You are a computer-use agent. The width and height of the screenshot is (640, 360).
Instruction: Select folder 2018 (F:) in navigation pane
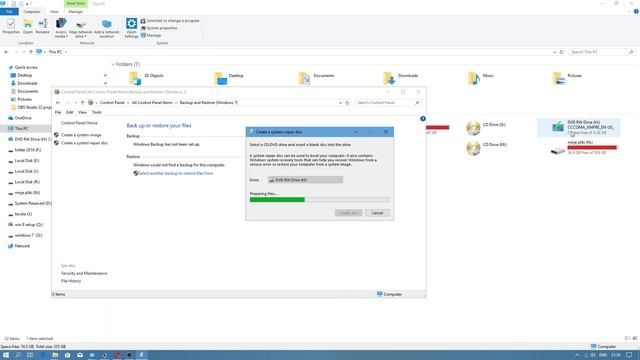coord(24,150)
